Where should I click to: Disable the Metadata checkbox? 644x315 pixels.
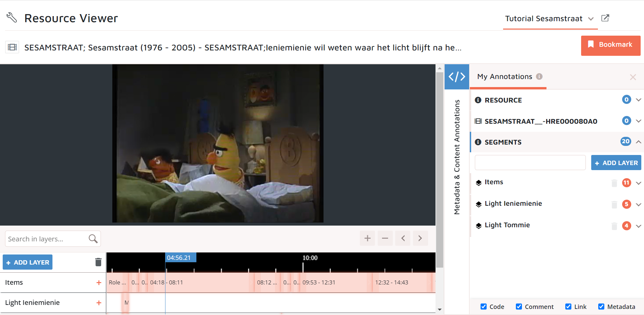pyautogui.click(x=601, y=307)
